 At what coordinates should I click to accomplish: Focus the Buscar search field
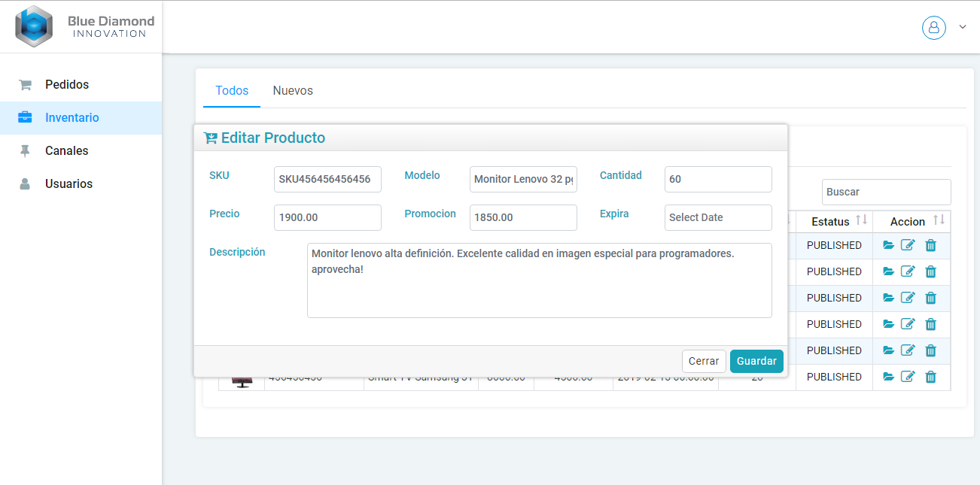886,192
